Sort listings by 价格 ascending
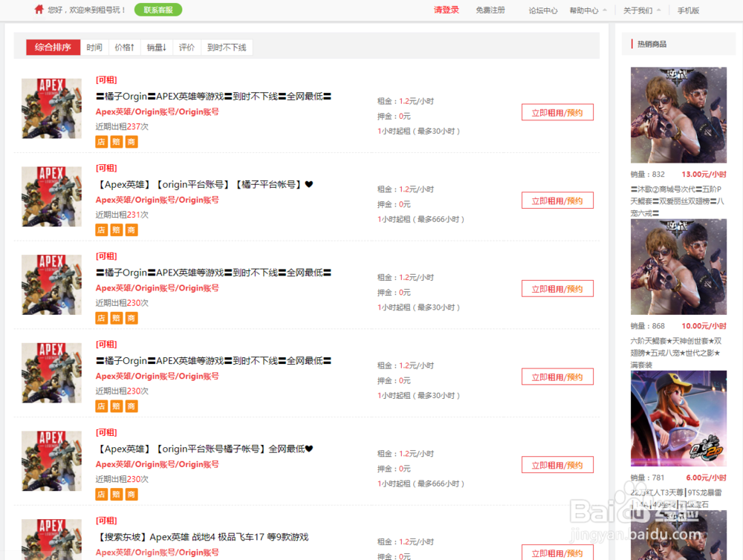Viewport: 743px width, 560px height. coord(125,48)
